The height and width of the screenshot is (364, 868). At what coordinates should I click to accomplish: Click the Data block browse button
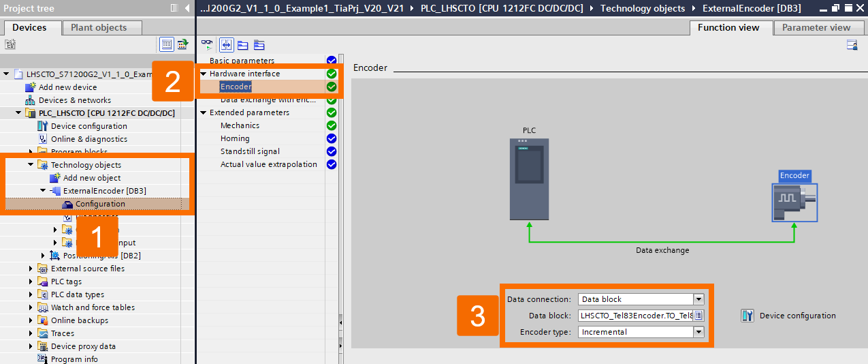[x=698, y=316]
